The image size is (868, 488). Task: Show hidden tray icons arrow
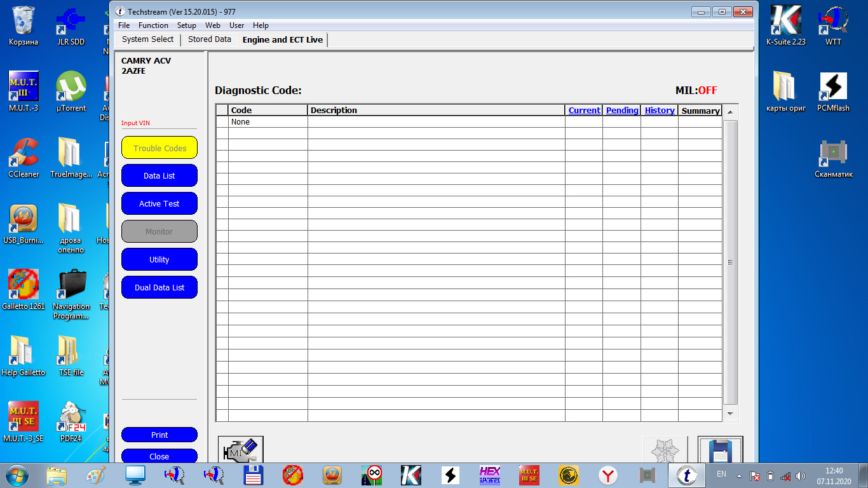739,475
